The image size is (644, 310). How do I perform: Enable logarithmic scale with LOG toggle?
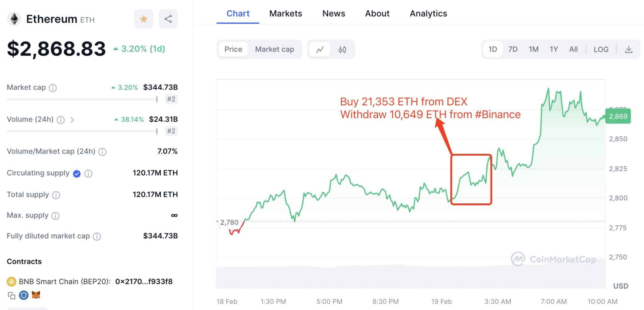tap(601, 49)
